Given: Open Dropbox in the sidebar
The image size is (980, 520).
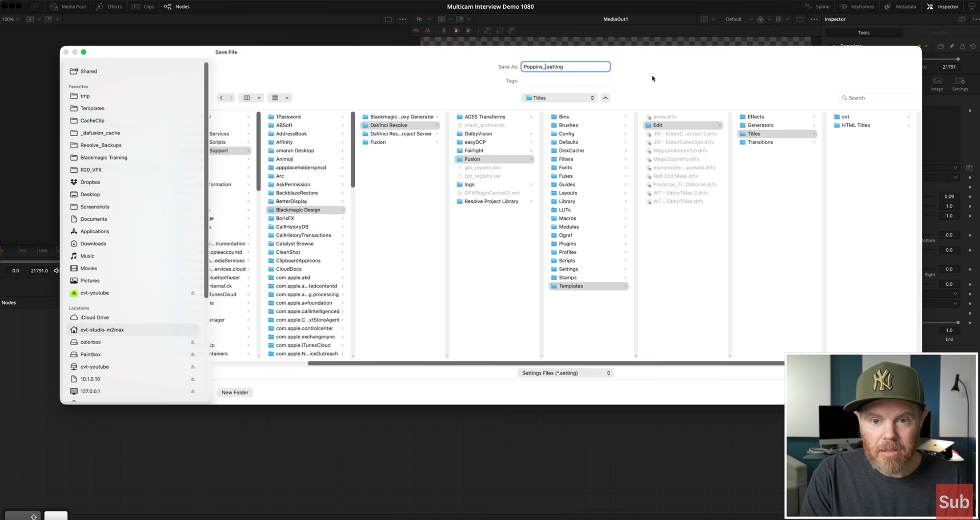Looking at the screenshot, I should point(90,182).
